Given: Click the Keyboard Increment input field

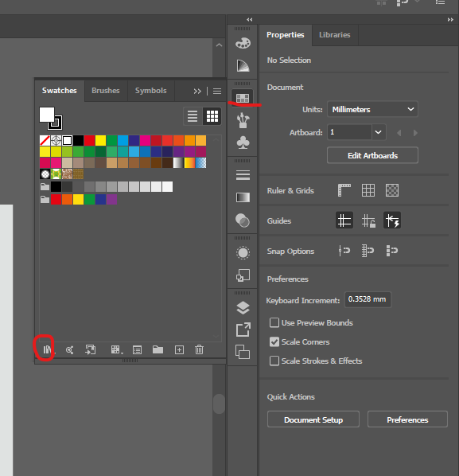Looking at the screenshot, I should point(368,299).
